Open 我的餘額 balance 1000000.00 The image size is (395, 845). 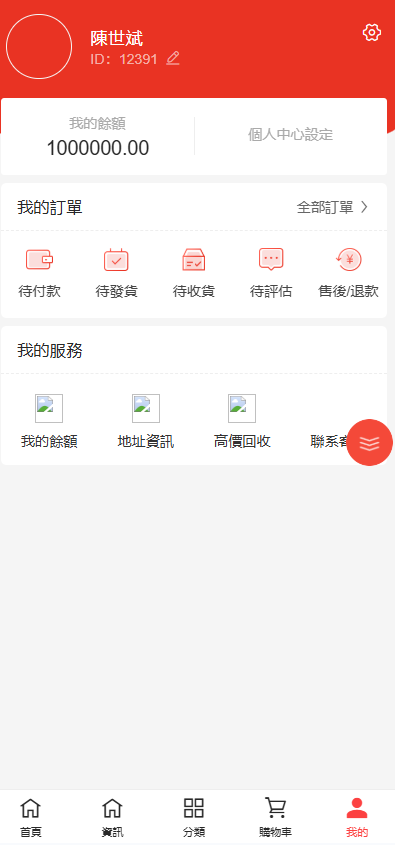pos(98,136)
